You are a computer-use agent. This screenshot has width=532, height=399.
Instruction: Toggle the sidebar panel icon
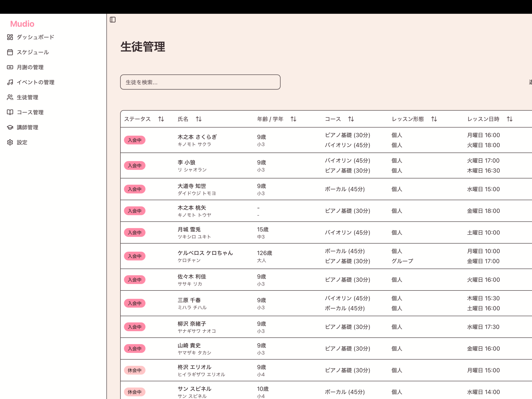113,19
